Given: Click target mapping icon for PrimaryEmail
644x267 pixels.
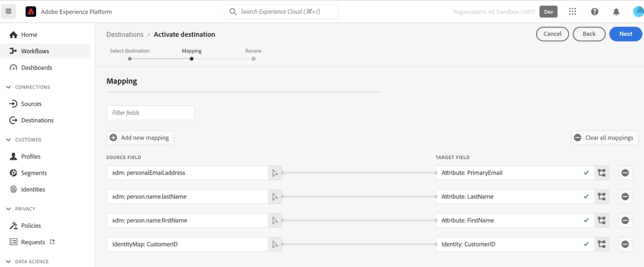Looking at the screenshot, I should [602, 173].
